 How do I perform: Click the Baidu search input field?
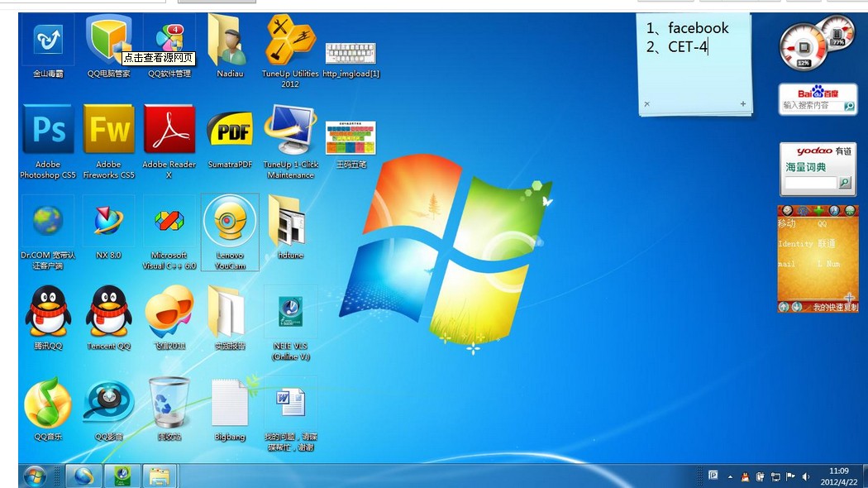coord(812,106)
